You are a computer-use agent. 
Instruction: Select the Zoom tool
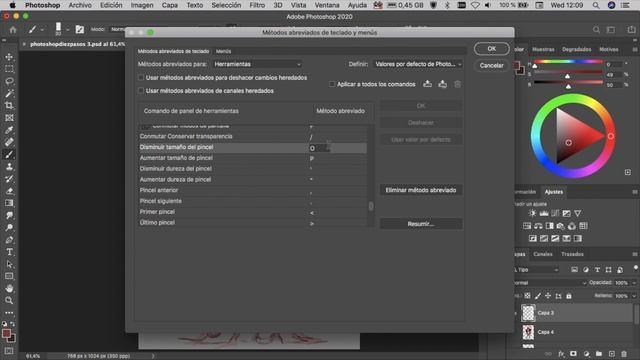coord(9,301)
